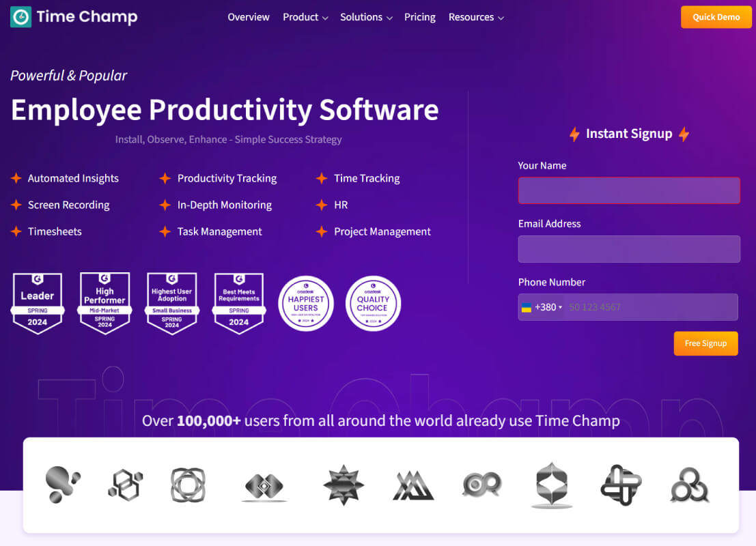Click the Time Champ brand name text
Viewport: 756px width, 546px height.
(x=87, y=17)
